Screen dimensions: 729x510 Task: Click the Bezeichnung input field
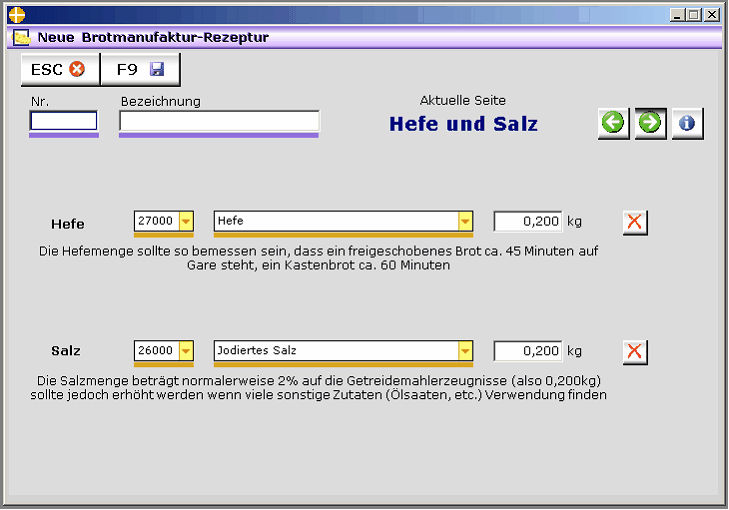coord(219,121)
